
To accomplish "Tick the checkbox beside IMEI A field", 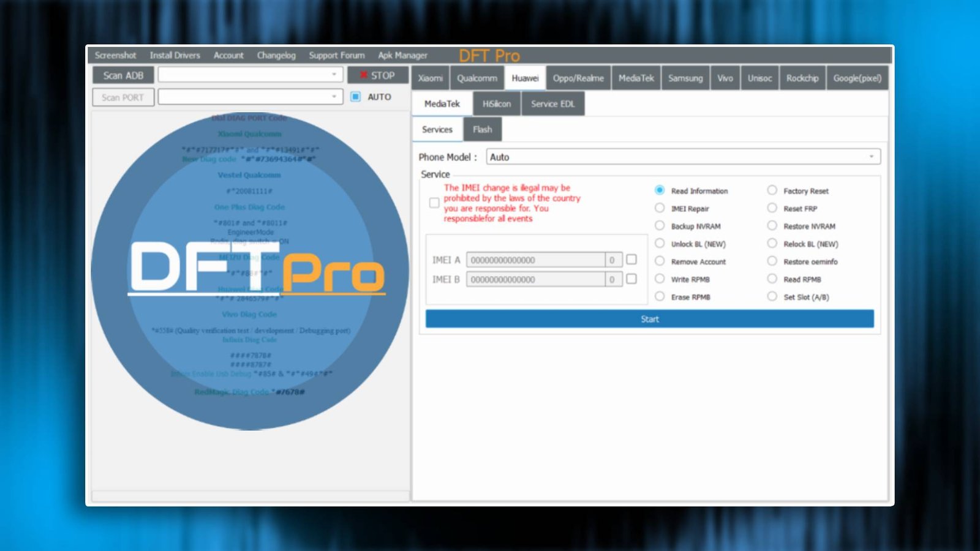I will click(631, 260).
